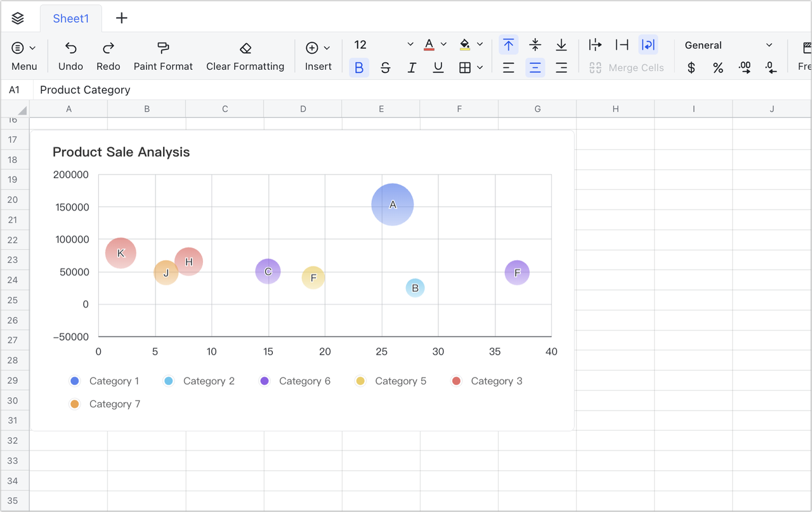
Task: Apply strikethrough formatting
Action: point(385,68)
